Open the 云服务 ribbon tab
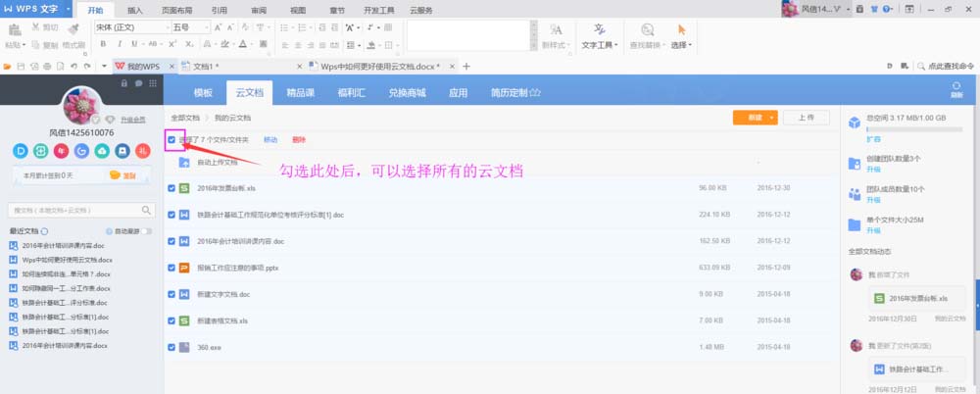 click(x=421, y=11)
